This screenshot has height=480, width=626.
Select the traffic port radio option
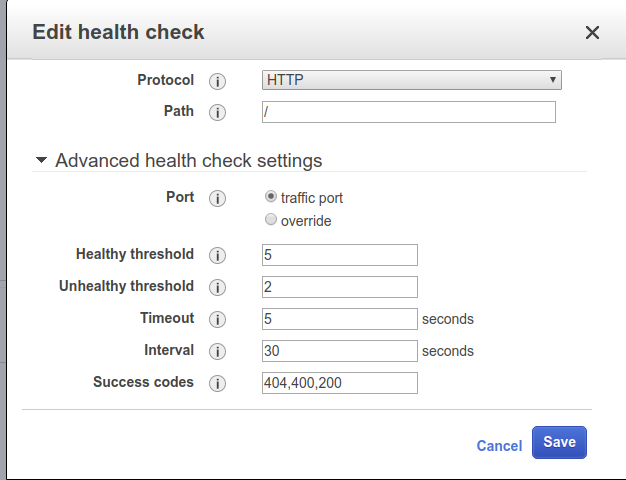tap(271, 197)
